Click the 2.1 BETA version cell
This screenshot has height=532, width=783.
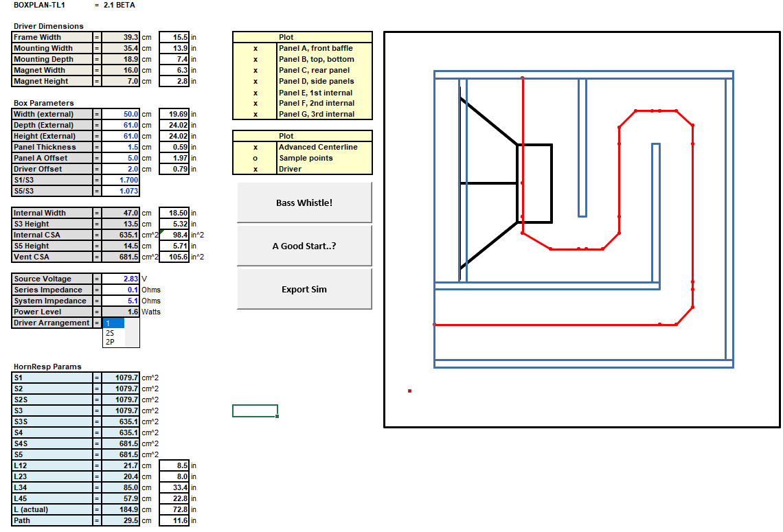point(120,5)
